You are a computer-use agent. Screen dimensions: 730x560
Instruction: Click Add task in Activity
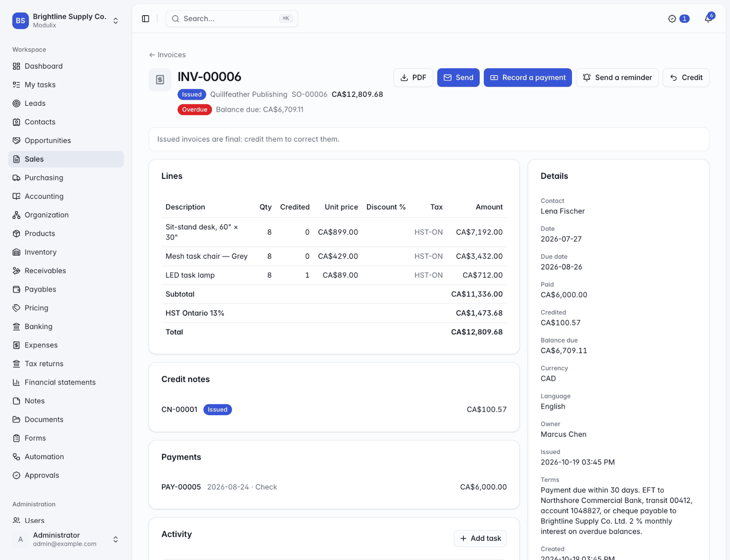480,538
